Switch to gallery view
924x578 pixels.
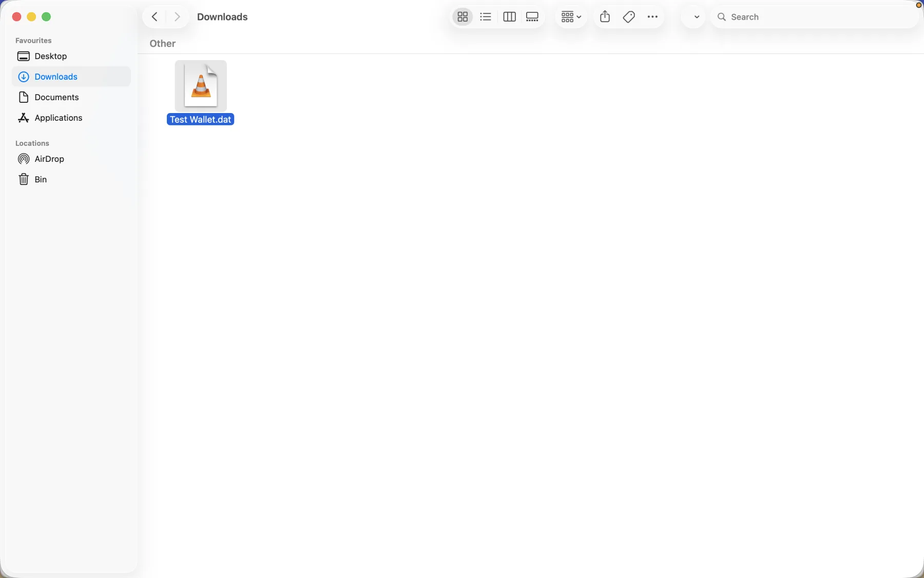(x=532, y=17)
